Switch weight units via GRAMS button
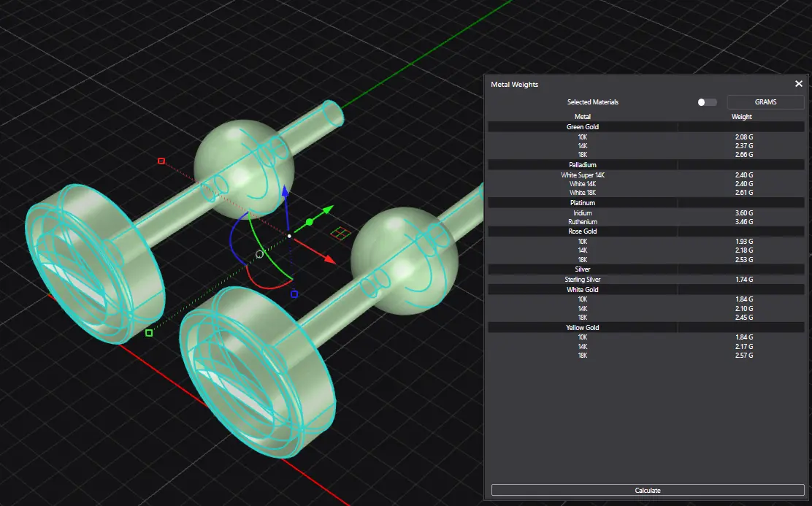This screenshot has height=506, width=812. (765, 102)
